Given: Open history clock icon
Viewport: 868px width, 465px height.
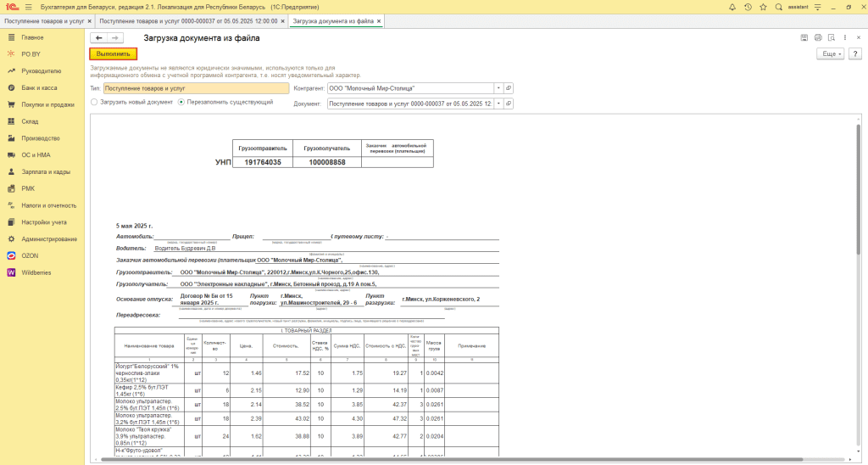Looking at the screenshot, I should coord(748,7).
